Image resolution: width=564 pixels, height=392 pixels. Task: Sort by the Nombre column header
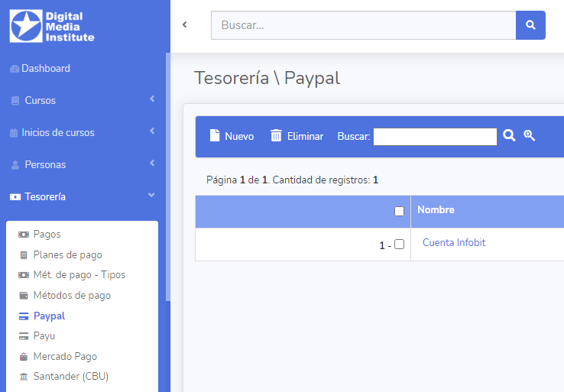(436, 209)
